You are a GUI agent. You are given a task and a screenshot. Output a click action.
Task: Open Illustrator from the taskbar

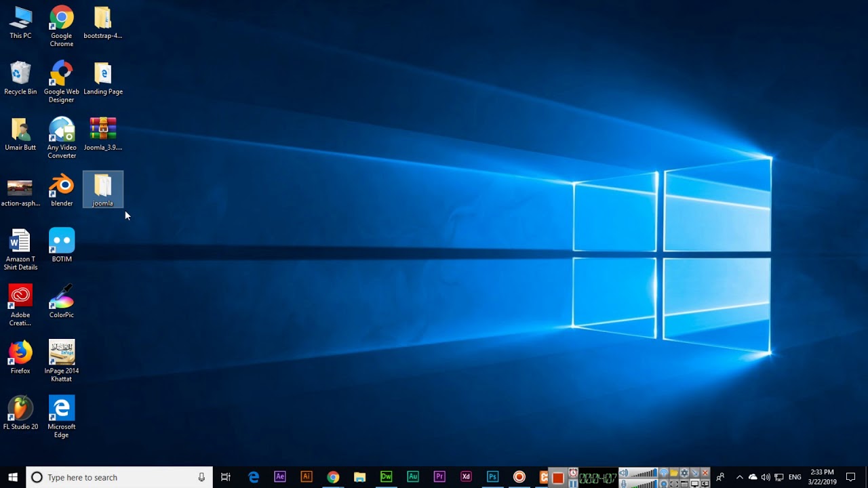click(307, 477)
